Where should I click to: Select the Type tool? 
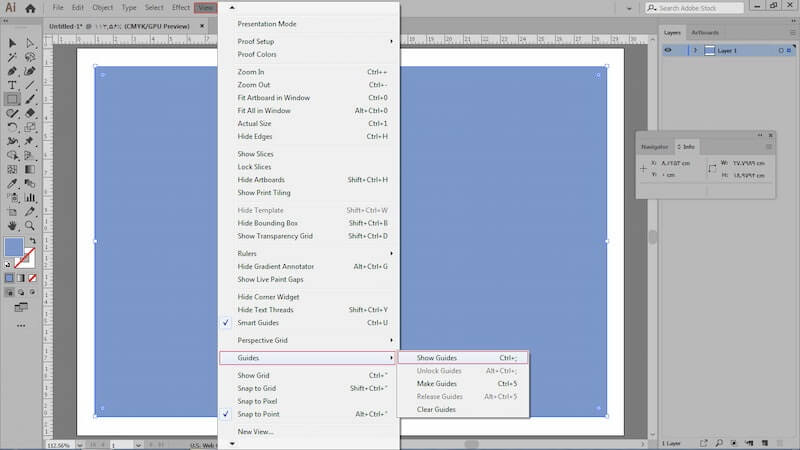click(x=12, y=85)
